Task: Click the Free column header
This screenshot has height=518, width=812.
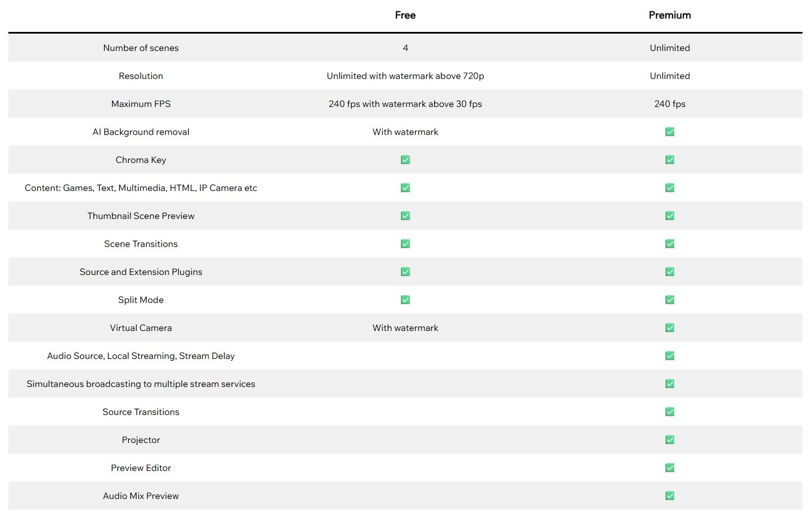Action: pyautogui.click(x=405, y=15)
